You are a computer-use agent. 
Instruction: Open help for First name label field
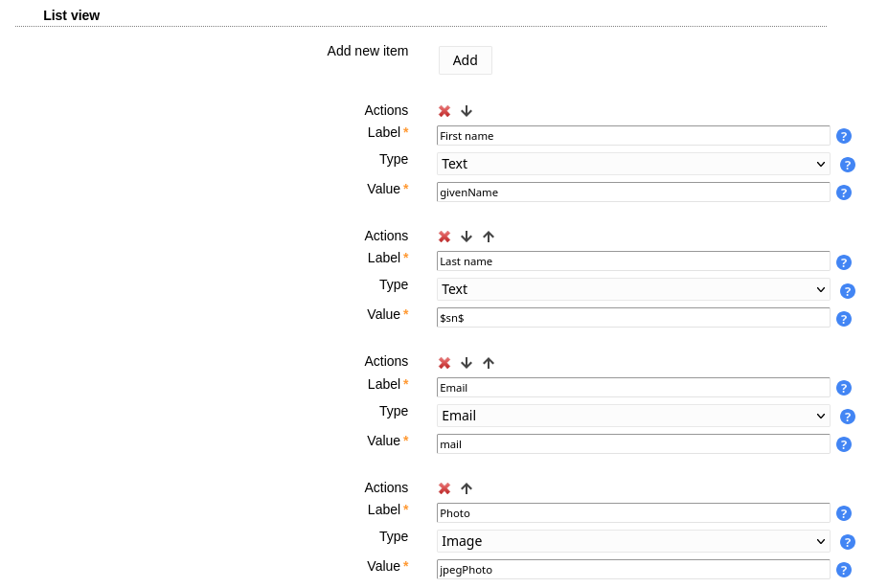[x=844, y=136]
